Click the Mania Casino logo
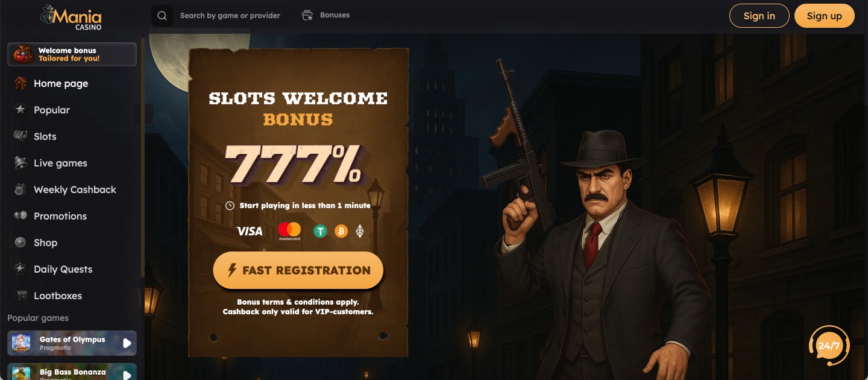This screenshot has width=868, height=380. (x=71, y=16)
